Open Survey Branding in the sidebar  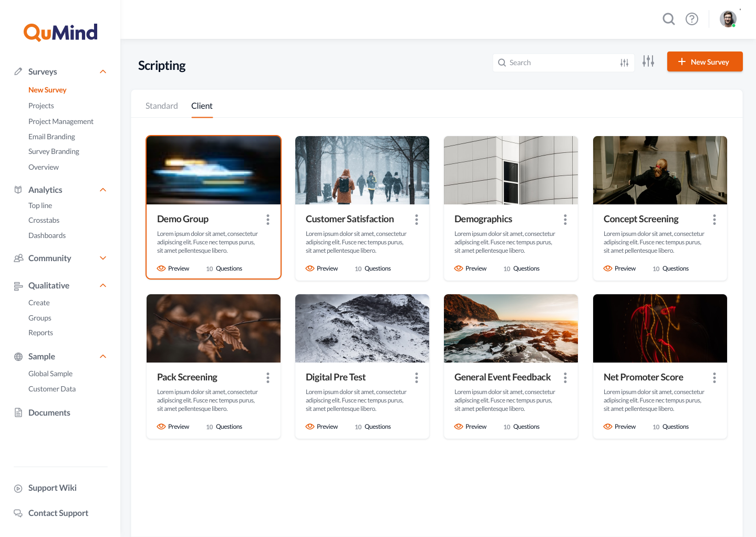(x=54, y=151)
